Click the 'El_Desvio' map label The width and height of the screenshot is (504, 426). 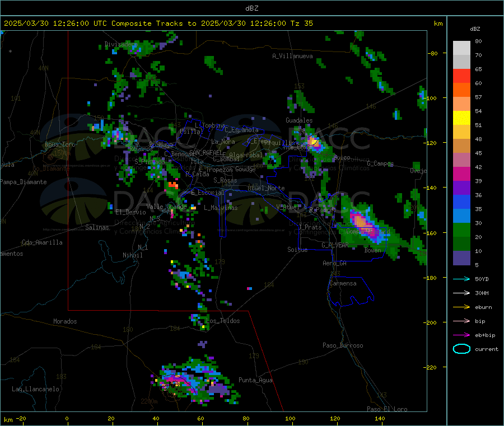[x=130, y=212]
